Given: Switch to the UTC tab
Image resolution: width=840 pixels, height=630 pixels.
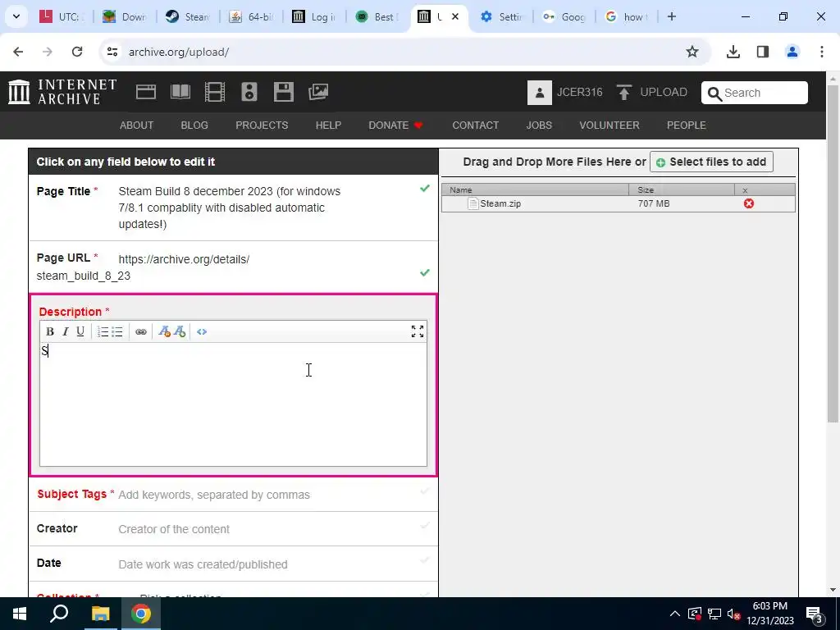Looking at the screenshot, I should (x=62, y=16).
